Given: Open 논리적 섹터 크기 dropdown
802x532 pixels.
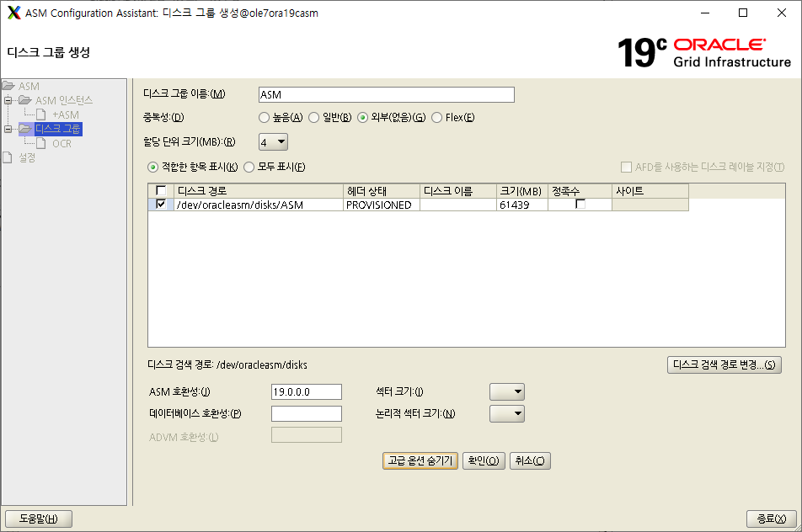Looking at the screenshot, I should [x=507, y=413].
